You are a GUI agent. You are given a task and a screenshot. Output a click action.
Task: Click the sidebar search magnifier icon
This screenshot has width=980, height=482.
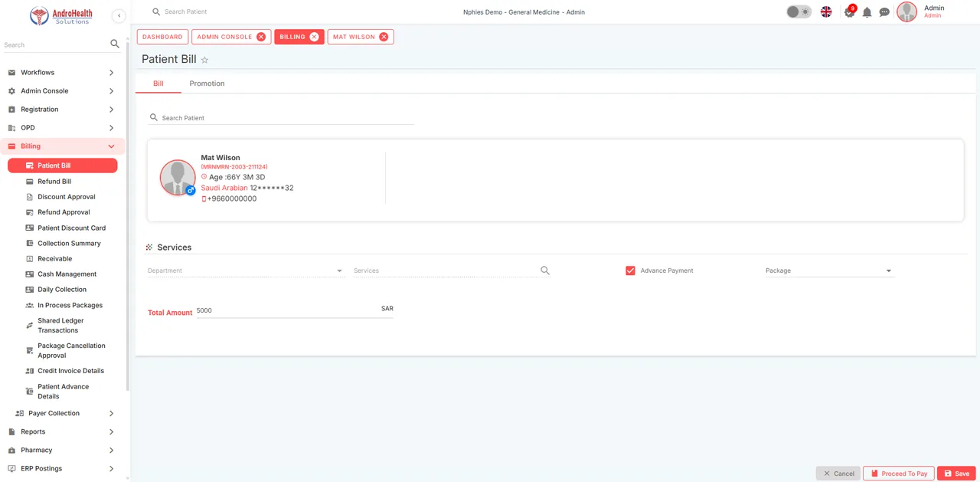(x=115, y=44)
